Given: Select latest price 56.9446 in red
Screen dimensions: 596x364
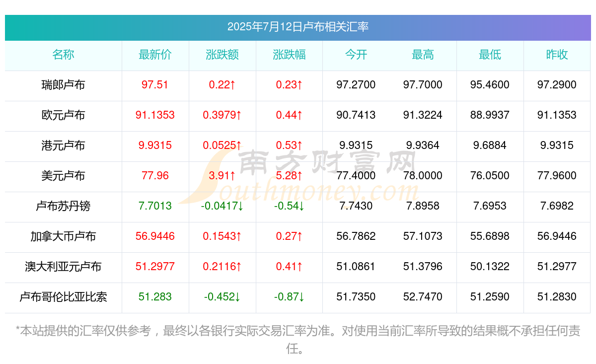Looking at the screenshot, I should point(155,236).
